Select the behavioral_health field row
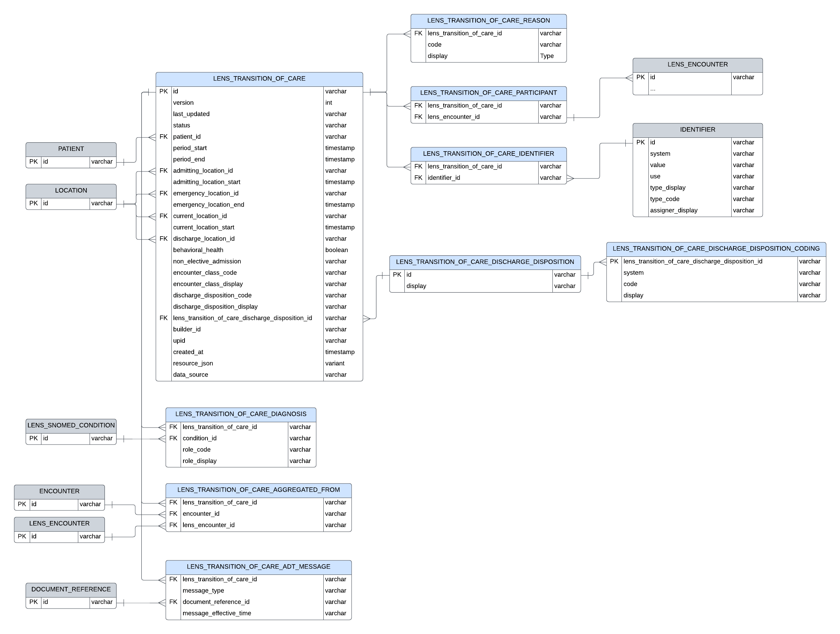 tap(198, 250)
